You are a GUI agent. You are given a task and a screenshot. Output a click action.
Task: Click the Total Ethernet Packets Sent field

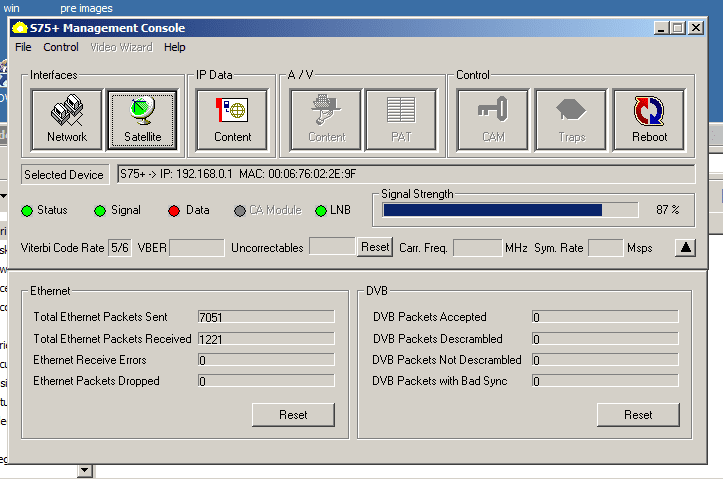click(x=265, y=317)
